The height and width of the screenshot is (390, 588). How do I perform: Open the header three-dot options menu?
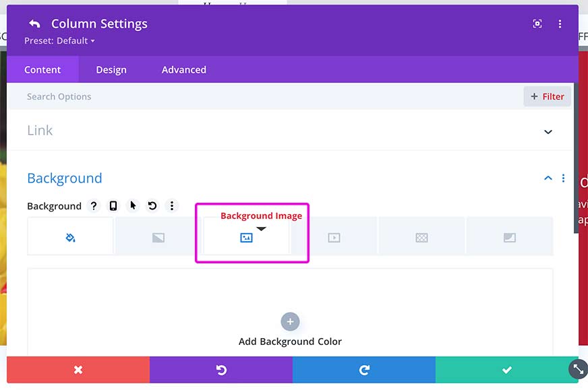point(560,24)
